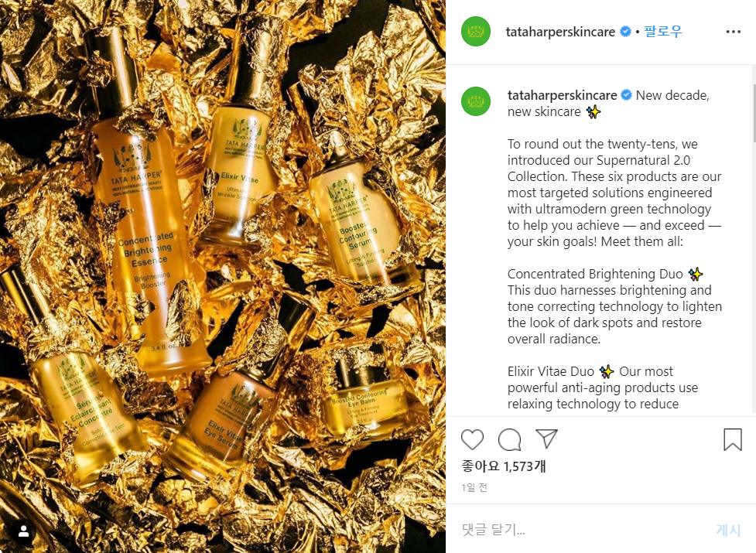Viewport: 756px width, 553px height.
Task: Open tataharperskincare username in header
Action: (560, 32)
